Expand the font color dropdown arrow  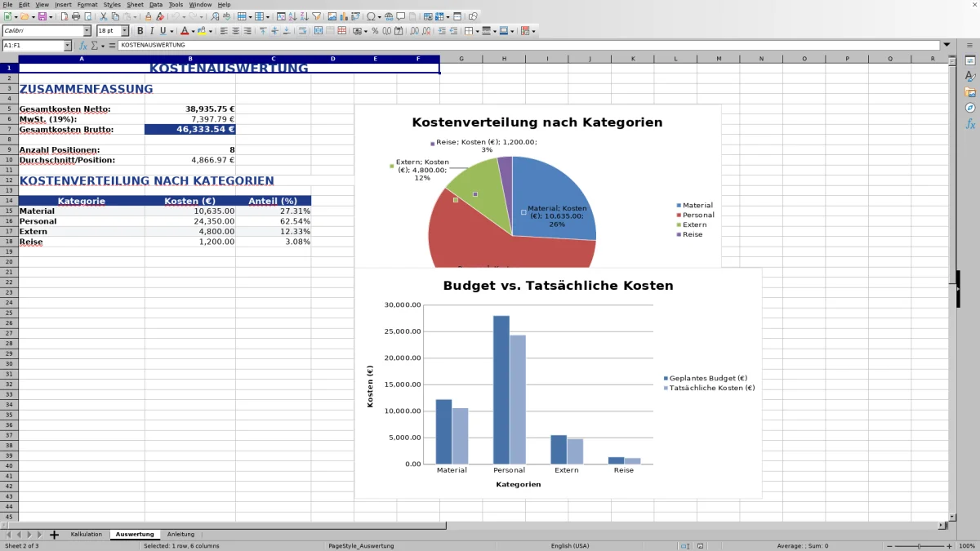(193, 31)
